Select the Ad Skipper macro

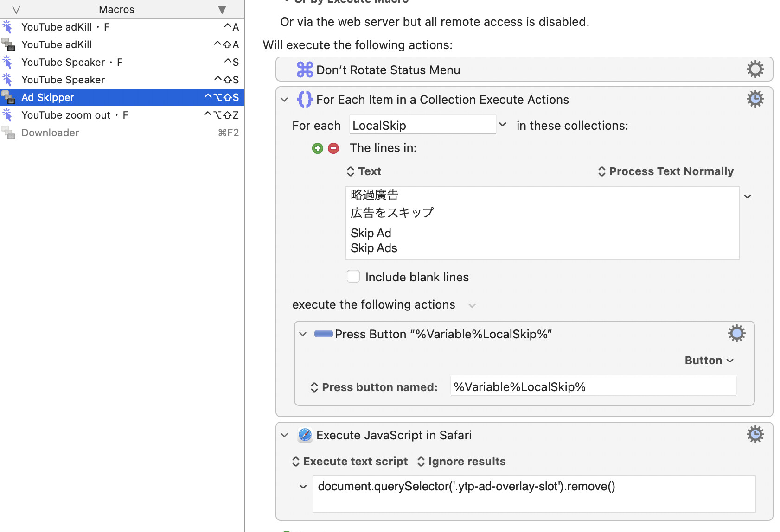[122, 97]
